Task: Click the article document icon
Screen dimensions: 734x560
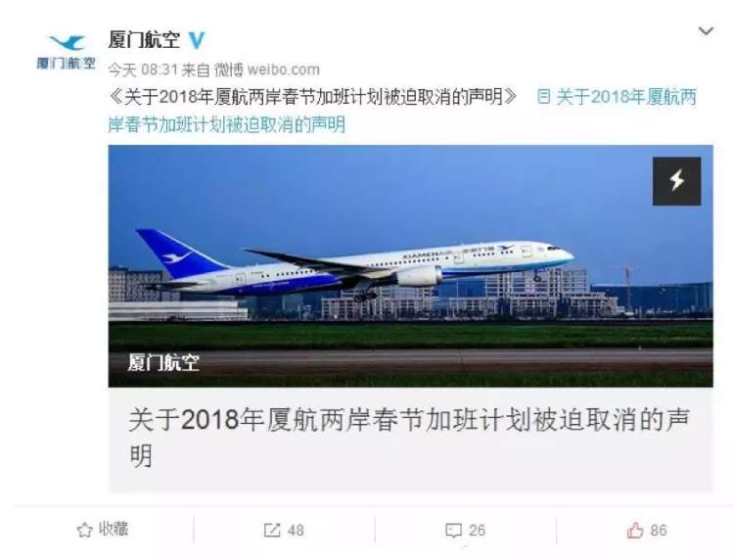Action: tap(543, 97)
